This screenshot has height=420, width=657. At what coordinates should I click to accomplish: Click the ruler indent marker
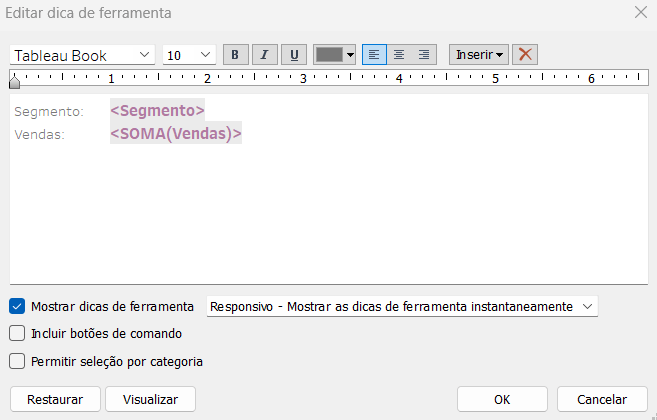pos(15,82)
